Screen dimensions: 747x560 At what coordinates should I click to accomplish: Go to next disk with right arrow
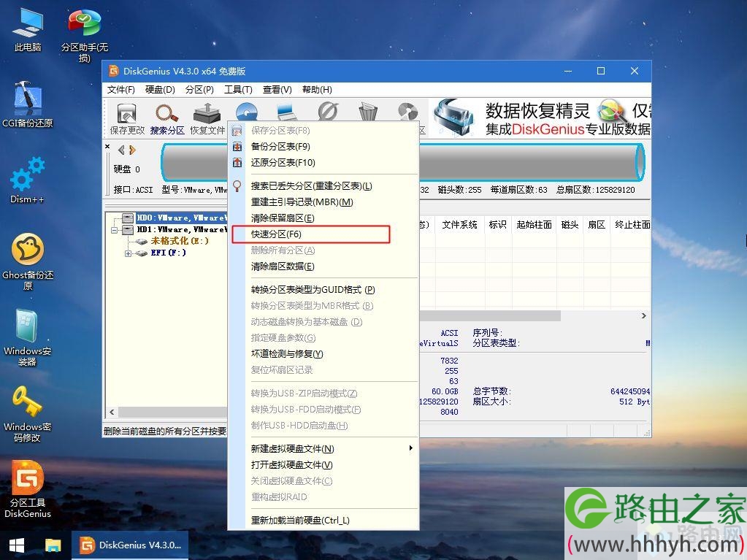pyautogui.click(x=132, y=150)
